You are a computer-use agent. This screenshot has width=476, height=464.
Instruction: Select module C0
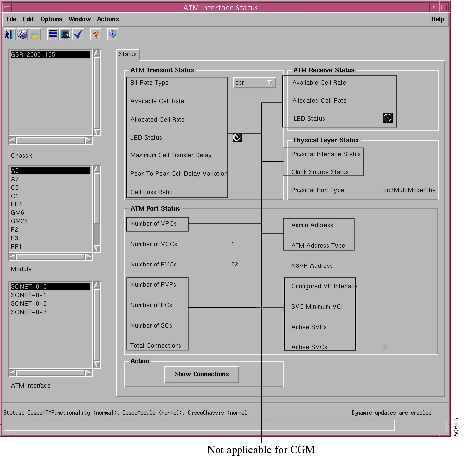[50, 188]
